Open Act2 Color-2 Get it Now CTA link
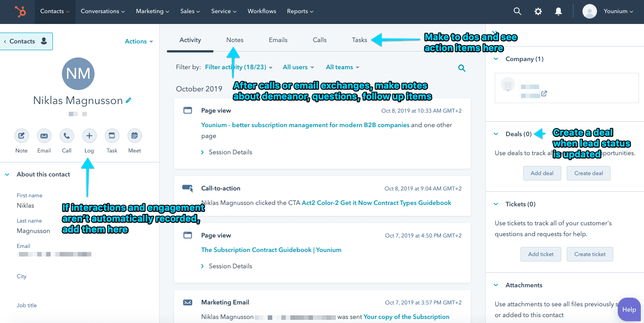 376,203
